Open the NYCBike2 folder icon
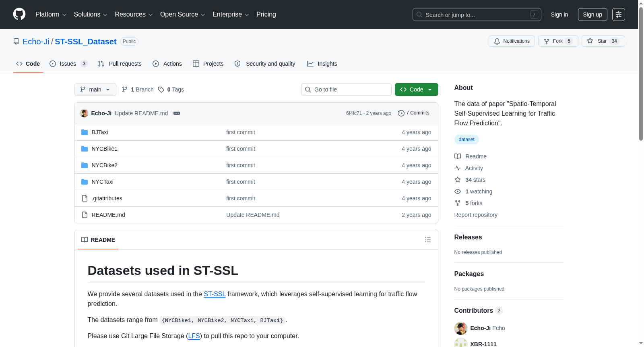Image resolution: width=644 pixels, height=347 pixels. tap(85, 165)
